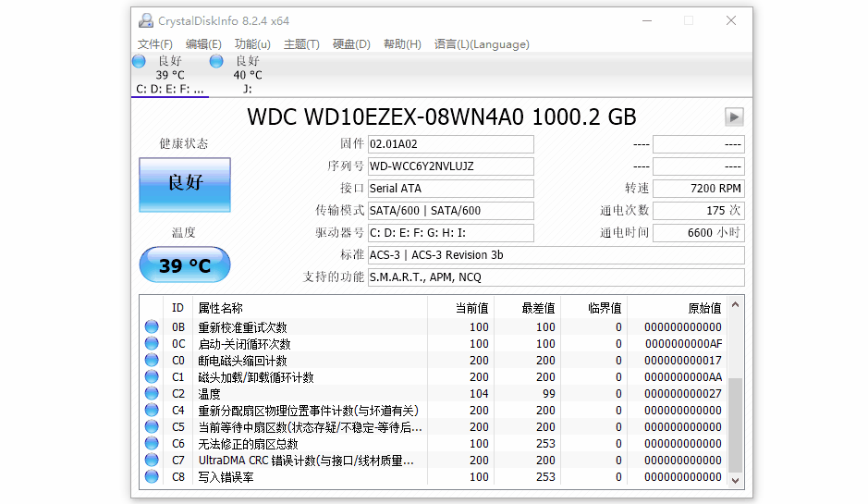The height and width of the screenshot is (504, 868).
Task: Click the CrystalDiskInfo app icon in title bar
Action: tap(145, 21)
